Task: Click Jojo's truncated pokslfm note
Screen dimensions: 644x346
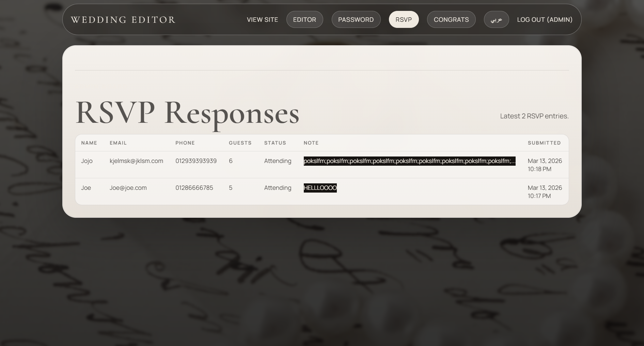Action: coord(409,161)
